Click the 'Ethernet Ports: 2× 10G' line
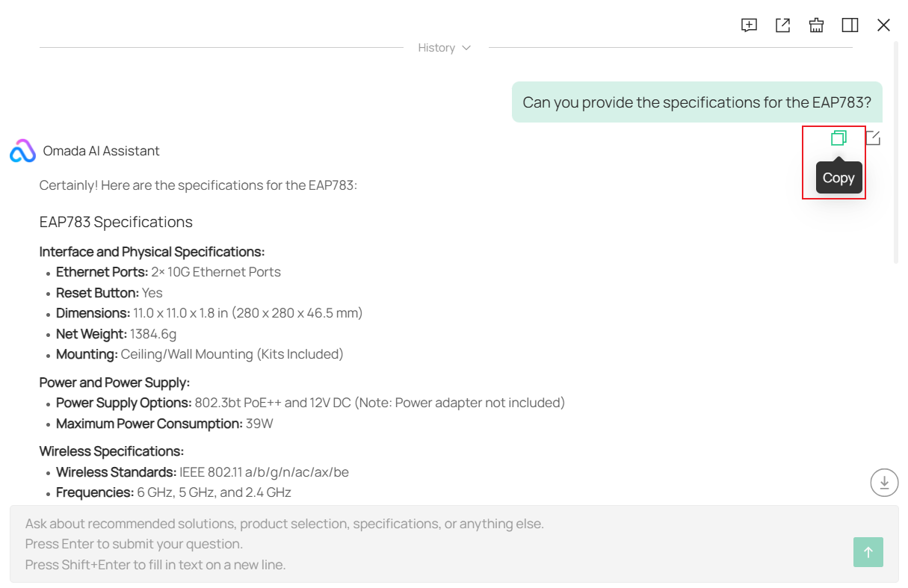 click(168, 272)
